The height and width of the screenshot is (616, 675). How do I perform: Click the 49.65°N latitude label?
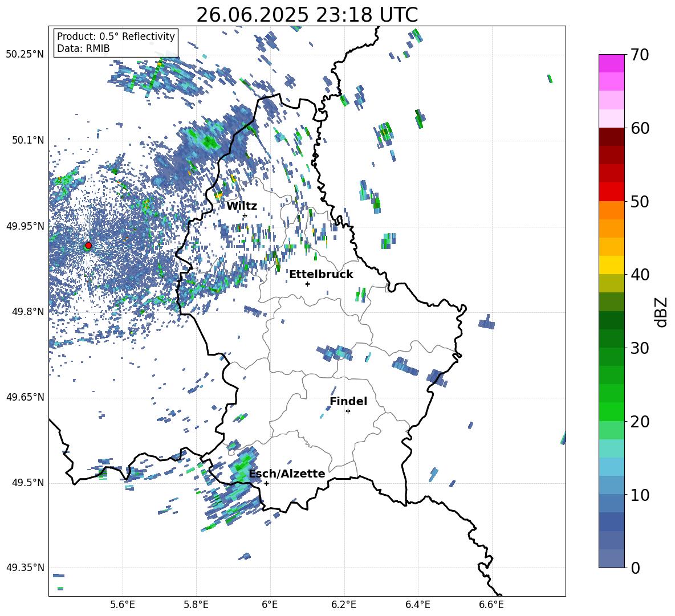tap(25, 397)
